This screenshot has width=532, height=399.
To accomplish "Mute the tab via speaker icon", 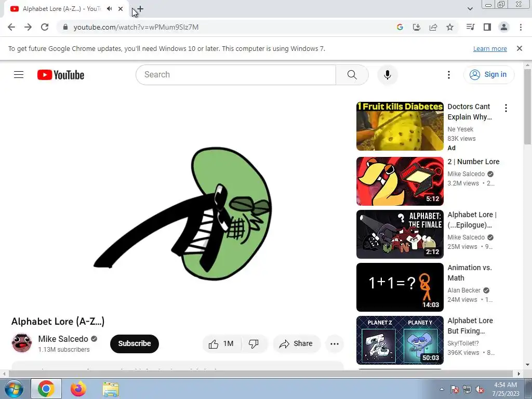I will pyautogui.click(x=109, y=9).
